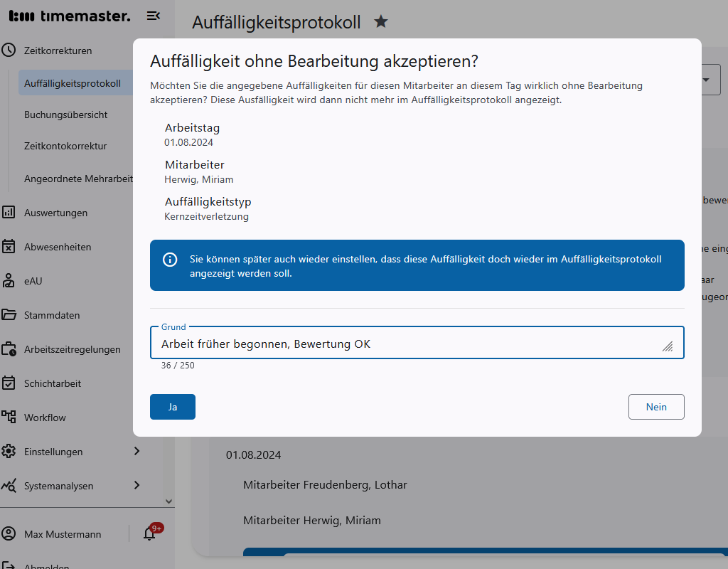Select the Schichtarbeit calendar icon

[9, 383]
